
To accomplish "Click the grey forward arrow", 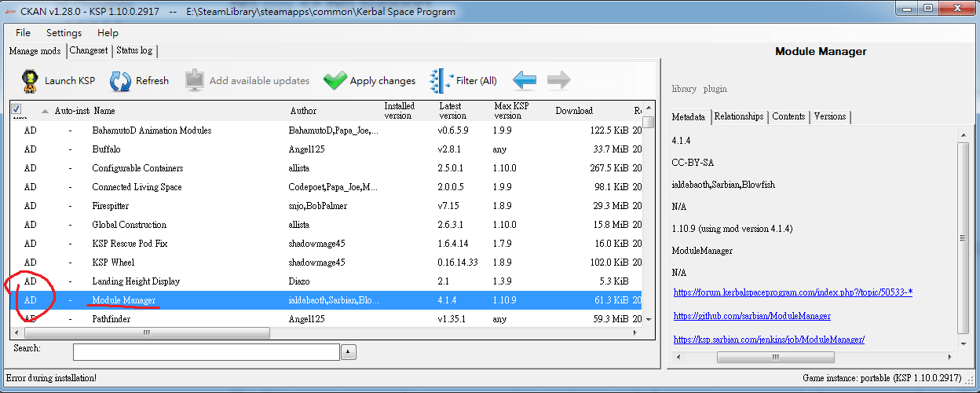I will pos(558,80).
